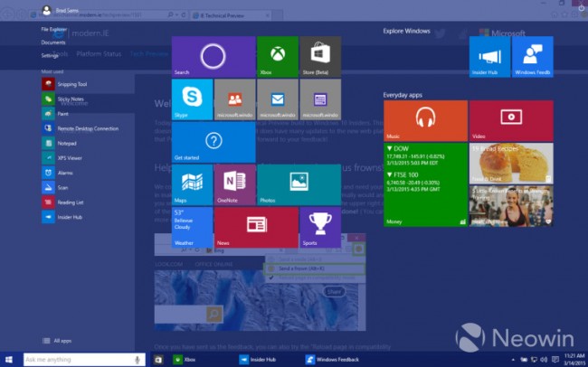Click the Windows Start button
The image size is (588, 367).
pyautogui.click(x=9, y=360)
